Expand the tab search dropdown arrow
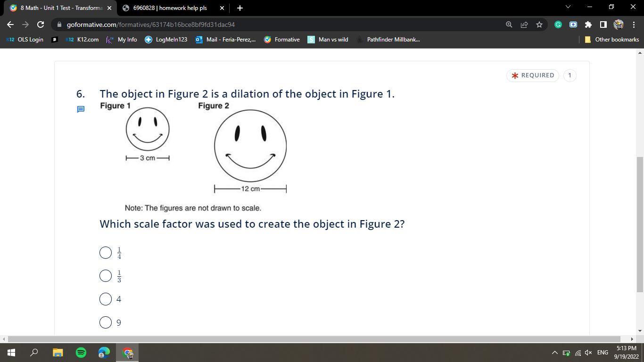This screenshot has height=362, width=644. click(568, 7)
